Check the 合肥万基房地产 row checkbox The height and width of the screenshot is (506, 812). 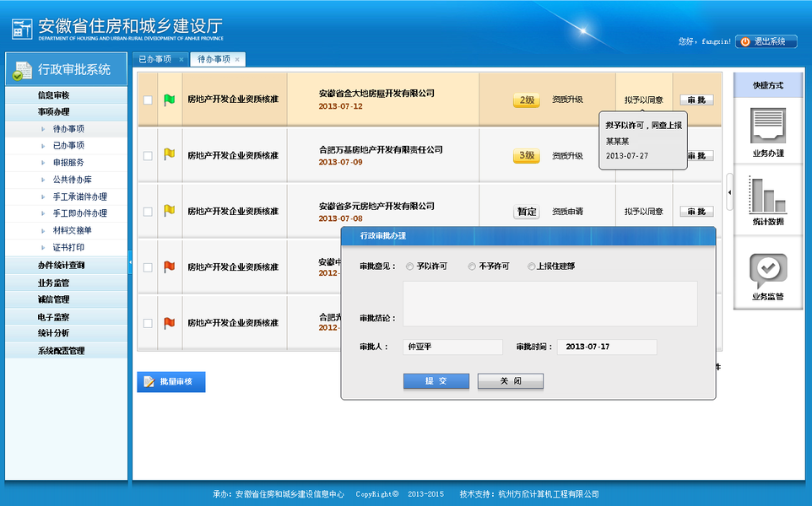coord(148,156)
